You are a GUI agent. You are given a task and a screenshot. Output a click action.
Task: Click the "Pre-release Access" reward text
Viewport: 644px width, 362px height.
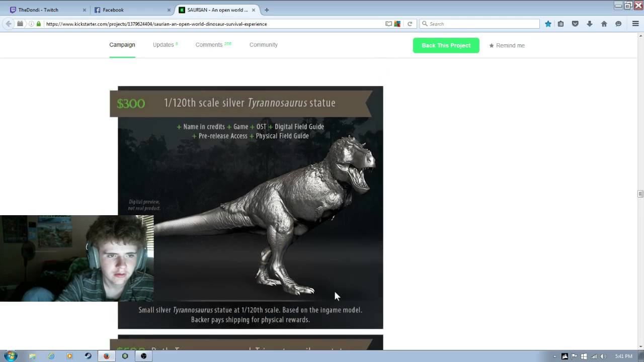(223, 136)
